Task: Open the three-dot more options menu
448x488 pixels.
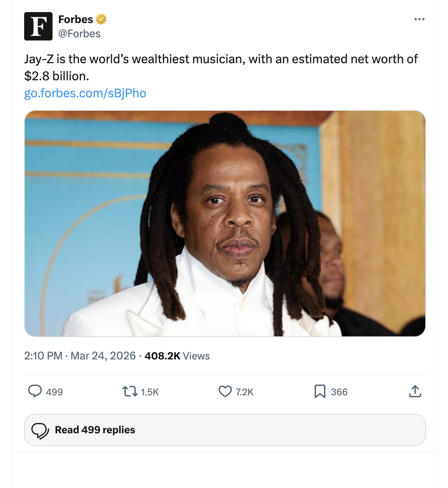Action: pos(419,19)
